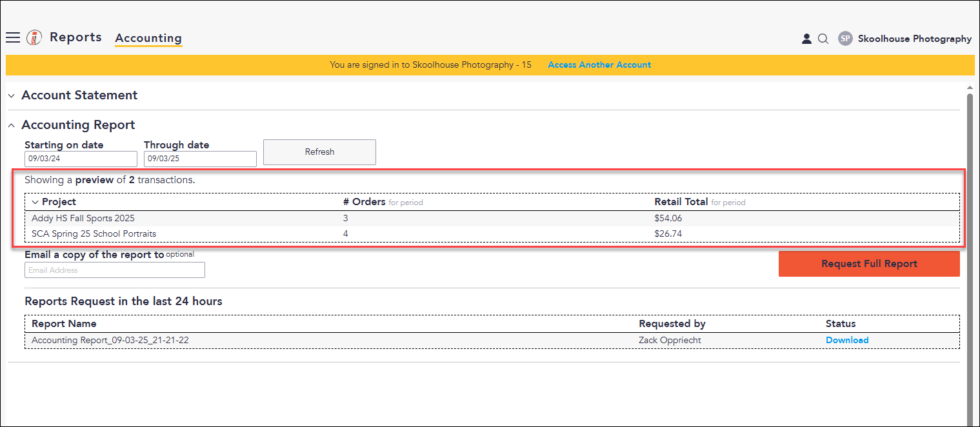Screen dimensions: 980x427
Task: Select the Addy HS Fall Sports 2025 row
Action: coord(492,219)
